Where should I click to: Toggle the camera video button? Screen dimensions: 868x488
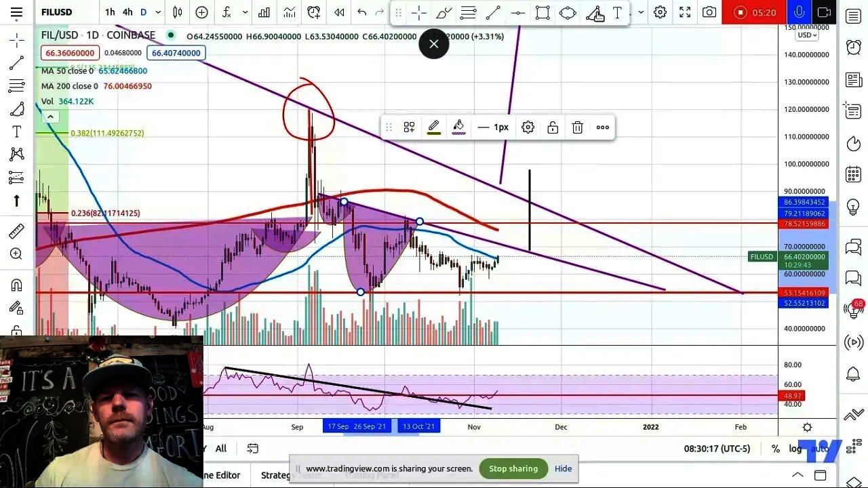(824, 12)
